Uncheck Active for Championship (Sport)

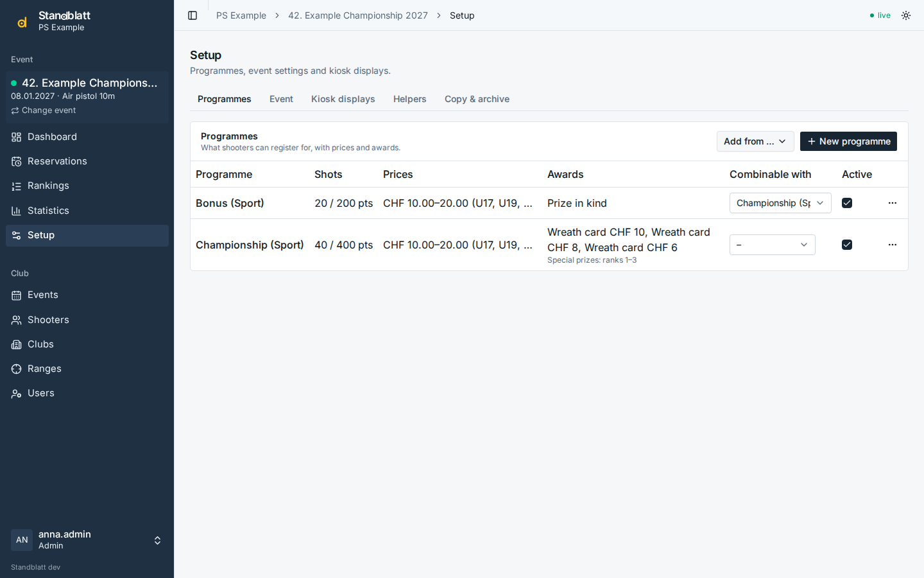click(847, 245)
